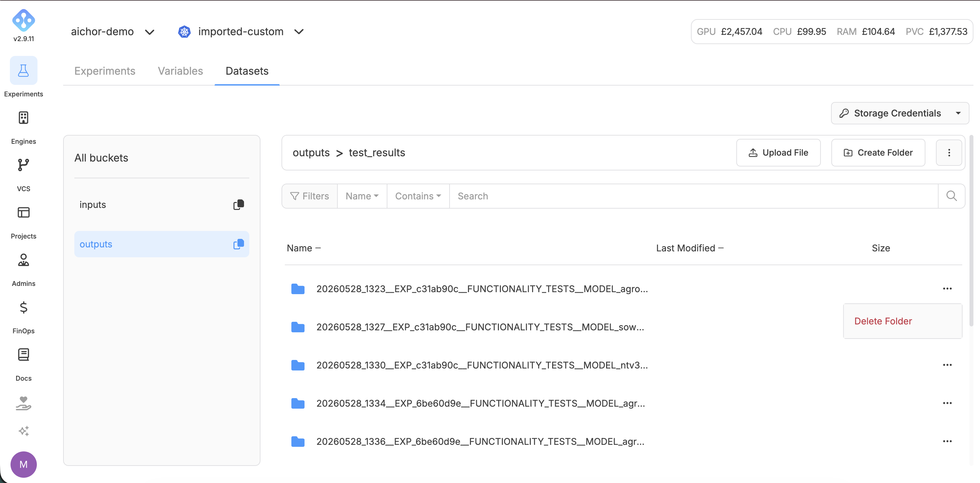Select the inputs bucket
980x483 pixels.
[x=162, y=205]
